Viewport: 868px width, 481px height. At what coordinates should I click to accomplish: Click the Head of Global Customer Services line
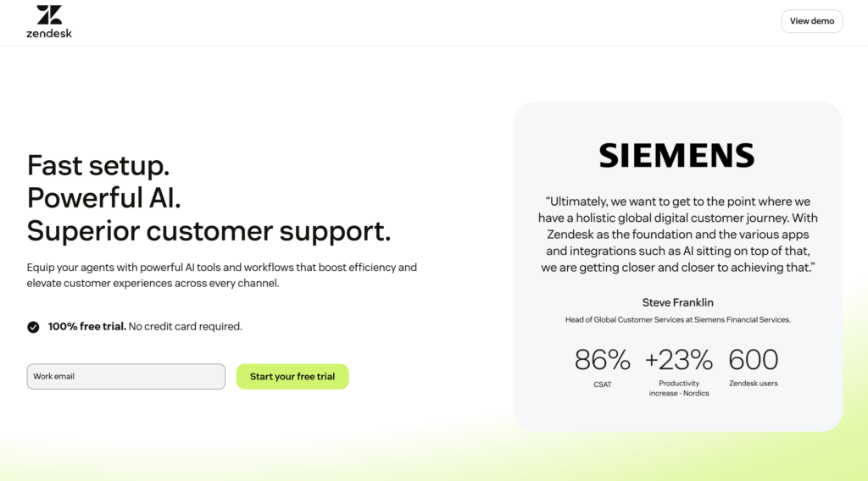pos(677,319)
